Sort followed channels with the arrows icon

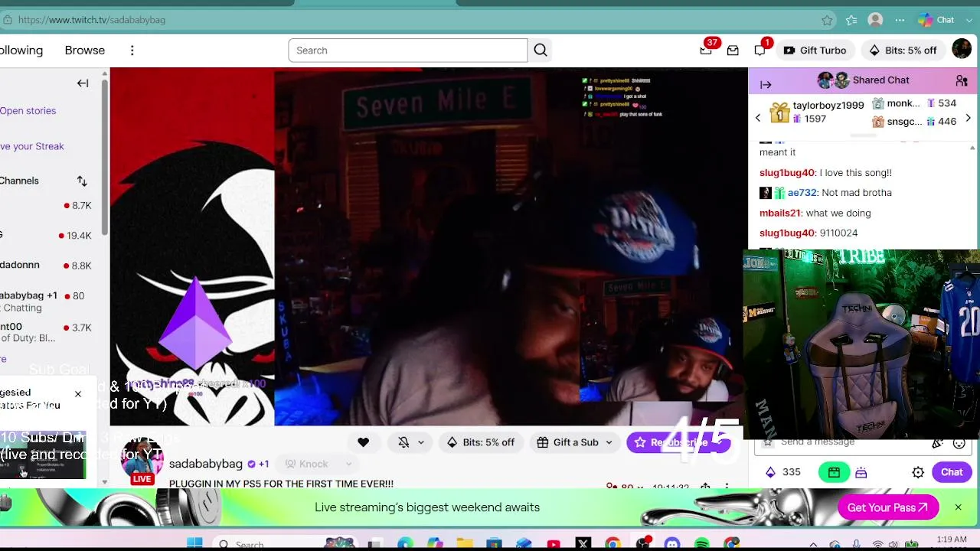click(x=82, y=181)
